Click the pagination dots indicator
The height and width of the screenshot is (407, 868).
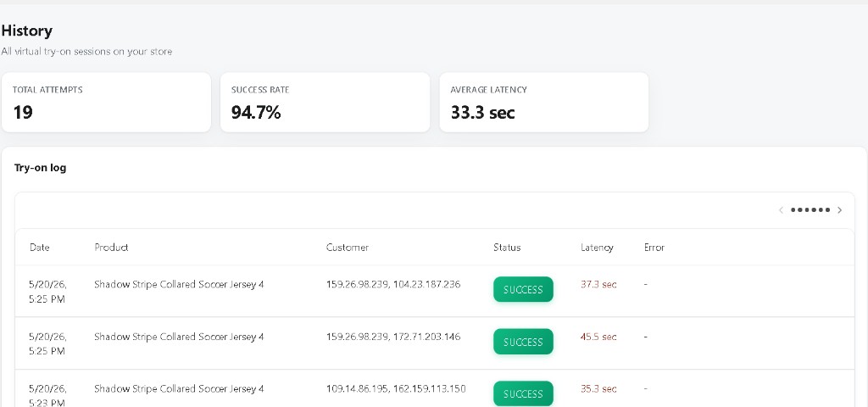[x=810, y=210]
